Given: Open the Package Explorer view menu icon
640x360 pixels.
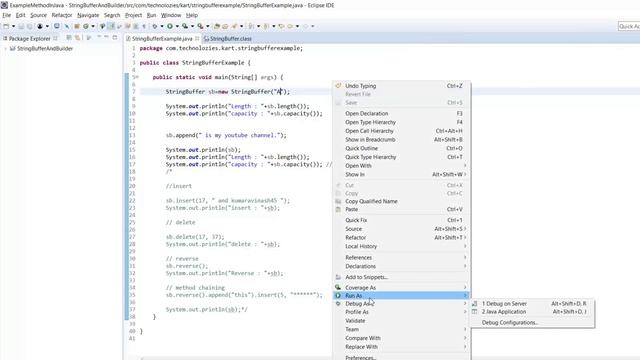Looking at the screenshot, I should pyautogui.click(x=99, y=37).
